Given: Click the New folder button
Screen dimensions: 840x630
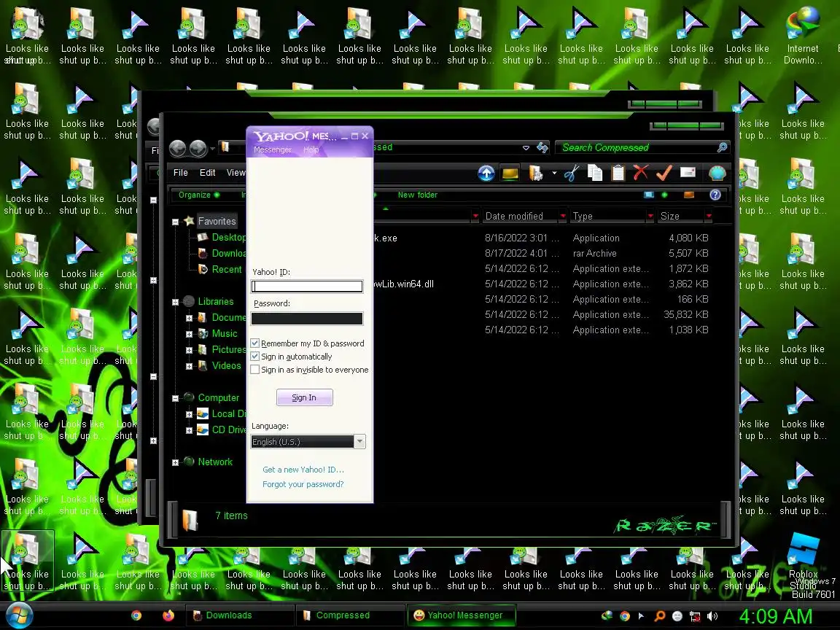Looking at the screenshot, I should tap(417, 195).
